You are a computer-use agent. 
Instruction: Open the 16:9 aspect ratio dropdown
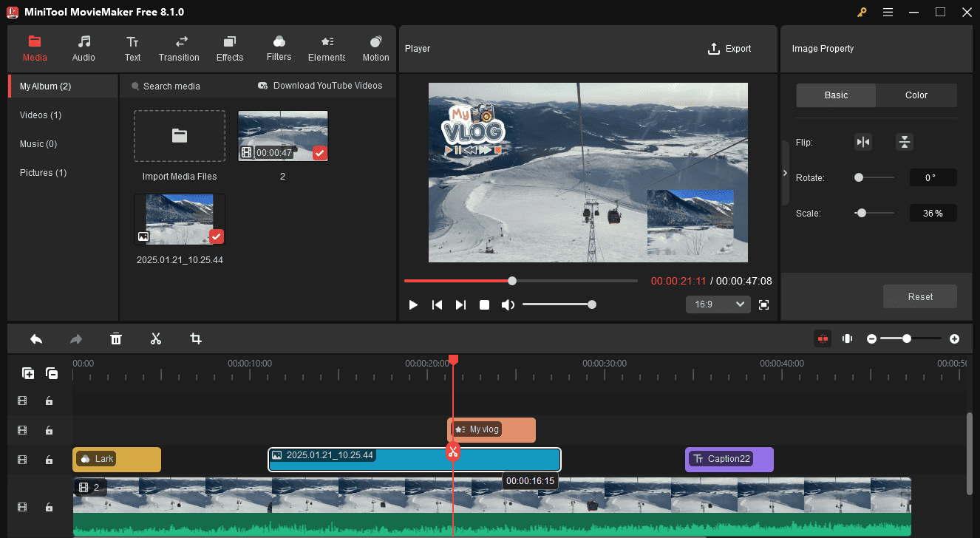tap(718, 304)
